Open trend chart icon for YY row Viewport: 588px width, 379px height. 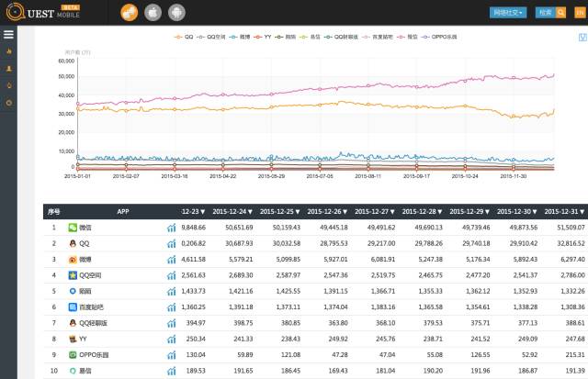tap(172, 340)
